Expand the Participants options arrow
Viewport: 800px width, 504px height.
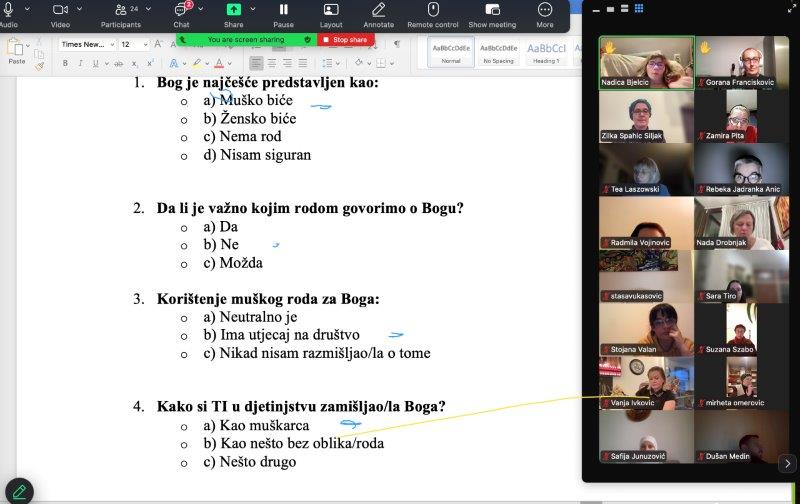(149, 9)
